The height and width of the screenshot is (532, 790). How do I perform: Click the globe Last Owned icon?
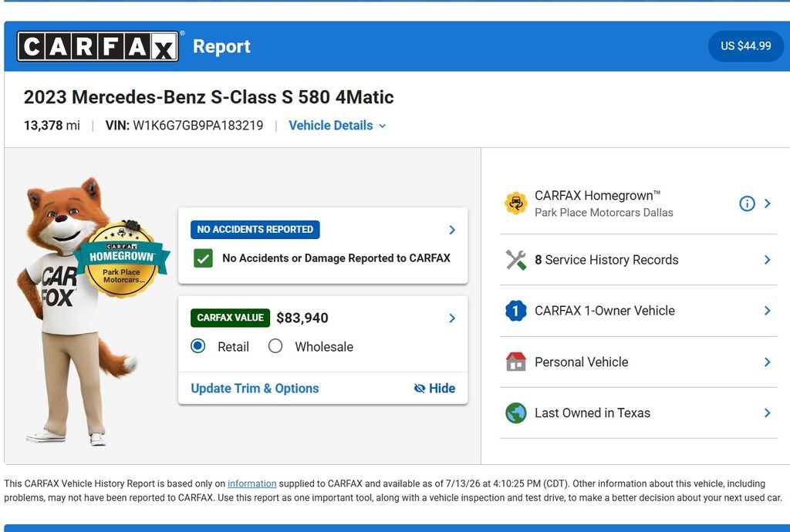tap(515, 412)
